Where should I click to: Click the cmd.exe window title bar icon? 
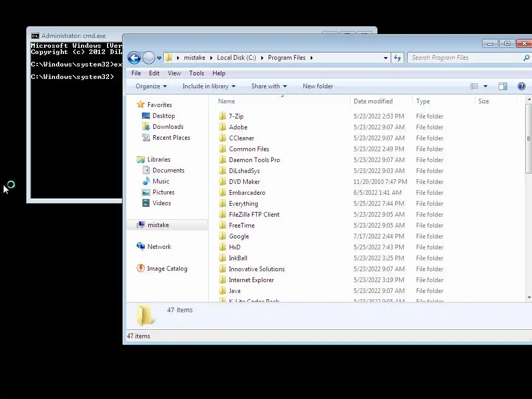[x=35, y=36]
